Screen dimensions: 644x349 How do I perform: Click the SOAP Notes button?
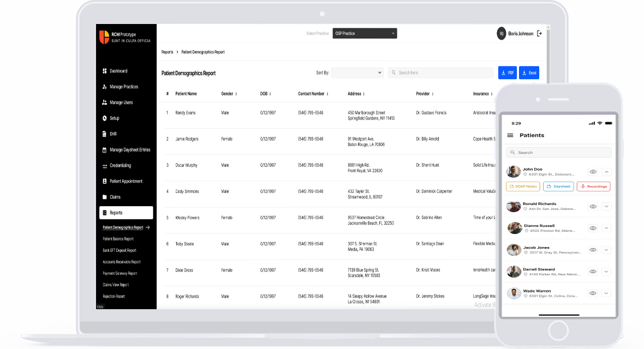coord(523,186)
